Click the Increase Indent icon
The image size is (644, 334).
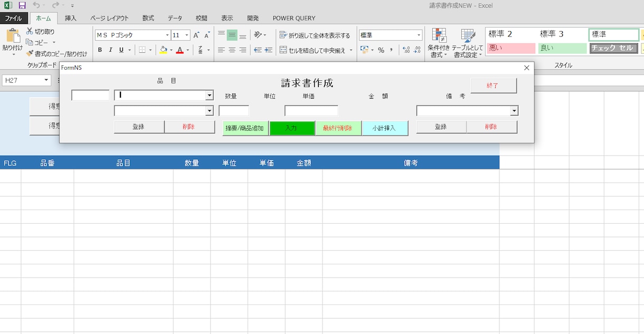269,50
